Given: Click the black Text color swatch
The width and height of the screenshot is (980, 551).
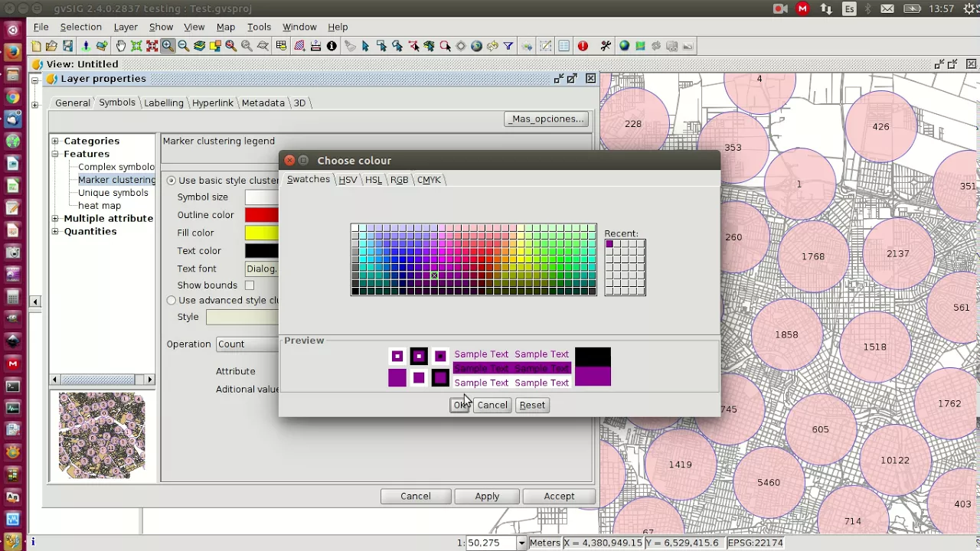Looking at the screenshot, I should tap(261, 250).
